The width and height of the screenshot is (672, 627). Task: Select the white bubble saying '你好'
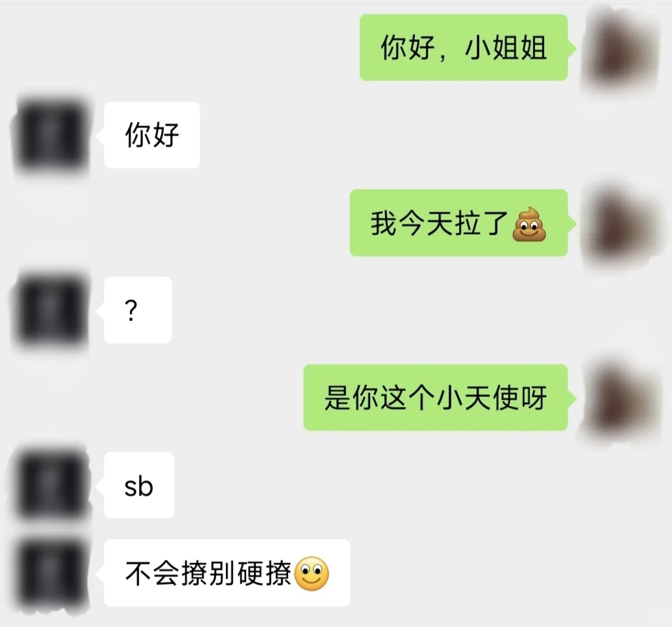(152, 135)
